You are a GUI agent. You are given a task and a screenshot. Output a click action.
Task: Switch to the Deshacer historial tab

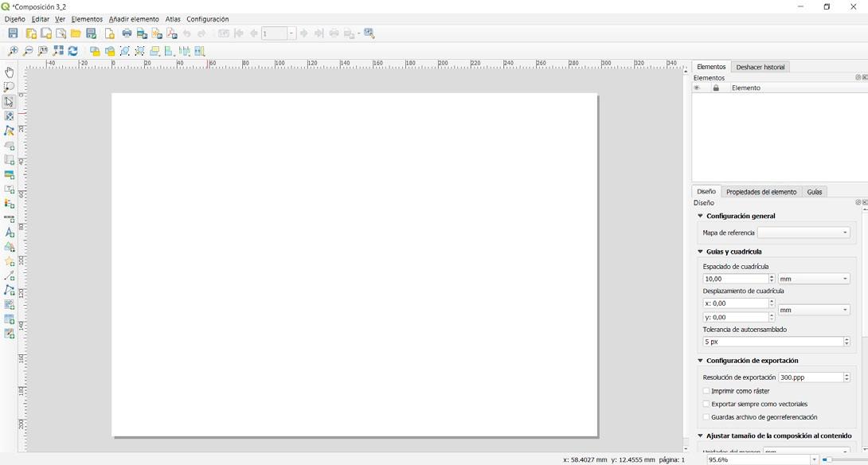click(x=760, y=67)
